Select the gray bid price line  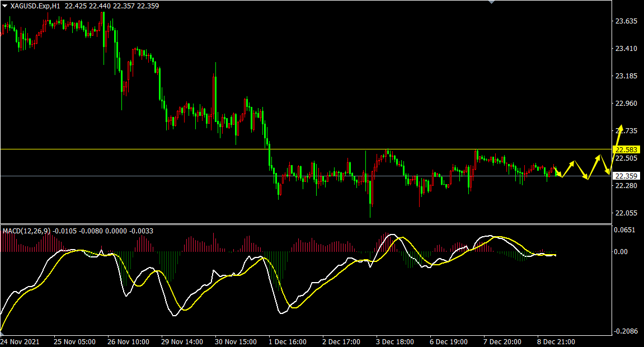[x=168, y=176]
